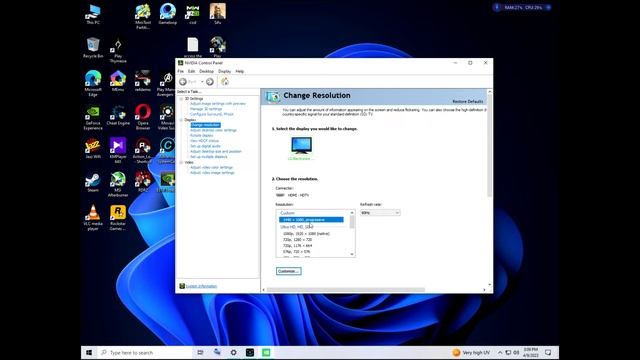Collapse the Video tree node

(181, 162)
